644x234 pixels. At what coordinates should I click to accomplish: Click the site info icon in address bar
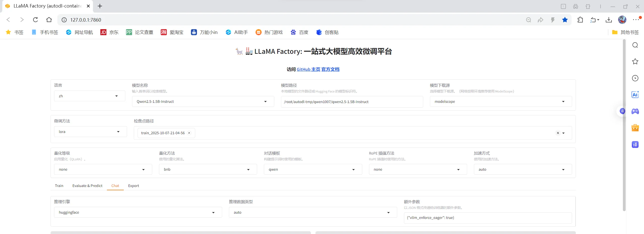point(64,20)
